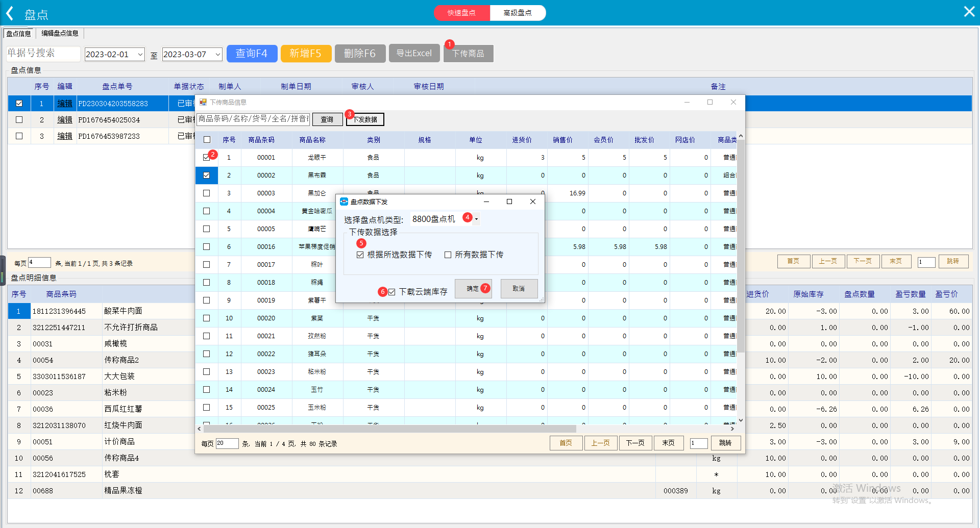Minimize the 下传商品信息 window
The height and width of the screenshot is (528, 980).
click(687, 102)
